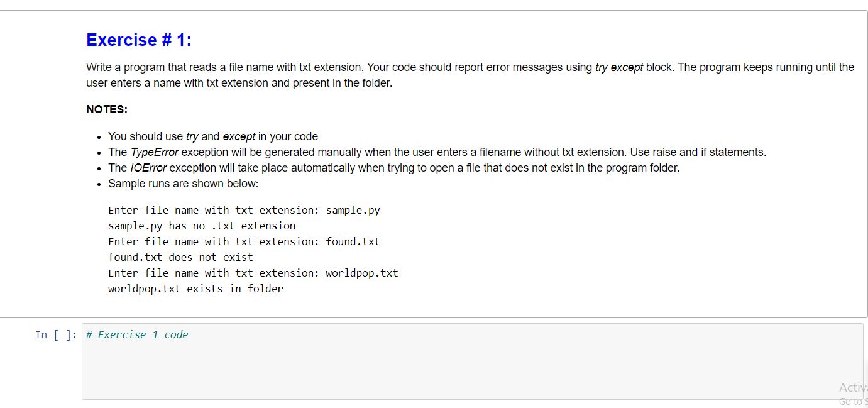Click the italic 'TypeError' word
The height and width of the screenshot is (408, 868).
click(x=155, y=152)
